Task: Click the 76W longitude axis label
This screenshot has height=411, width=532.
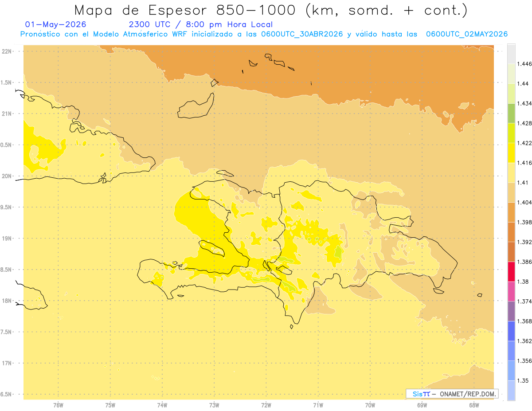Action: click(x=58, y=405)
